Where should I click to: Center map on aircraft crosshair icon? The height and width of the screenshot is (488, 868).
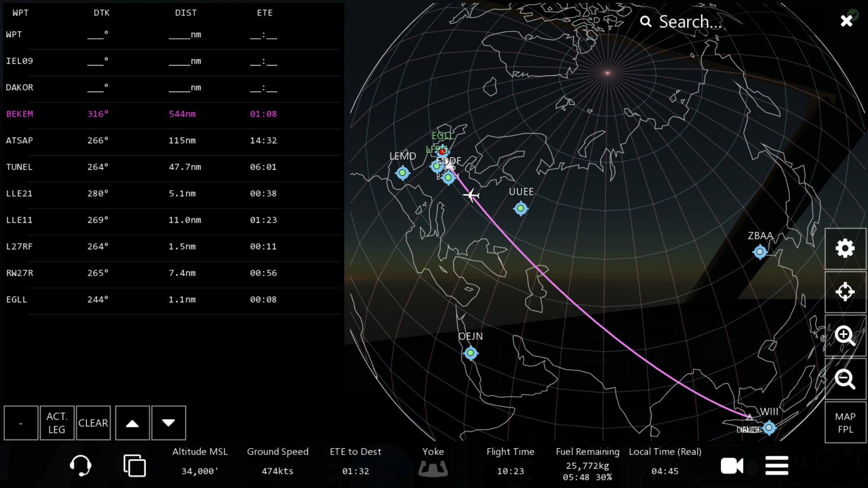[x=845, y=292]
